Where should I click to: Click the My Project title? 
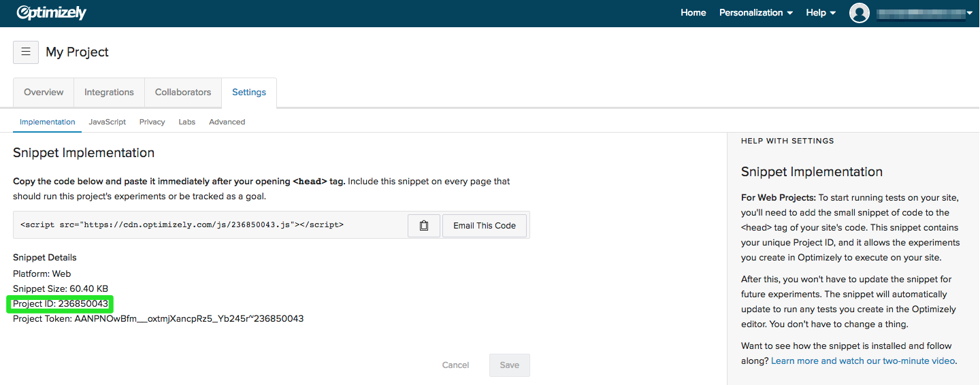coord(77,52)
